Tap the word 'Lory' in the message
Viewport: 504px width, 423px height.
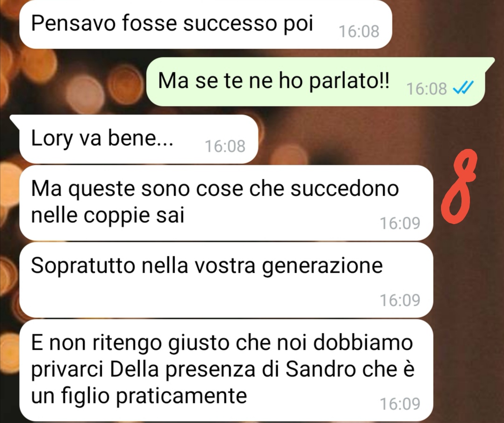click(52, 139)
